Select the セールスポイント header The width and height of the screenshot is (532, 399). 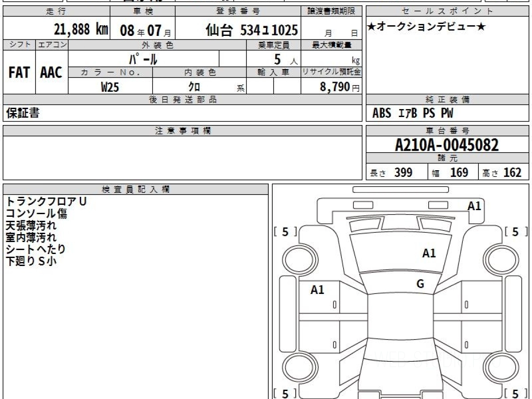pos(448,12)
